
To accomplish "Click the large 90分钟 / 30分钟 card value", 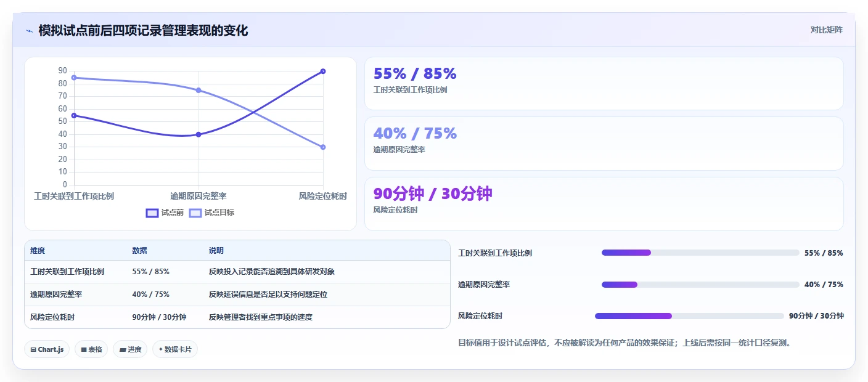I will [x=433, y=193].
